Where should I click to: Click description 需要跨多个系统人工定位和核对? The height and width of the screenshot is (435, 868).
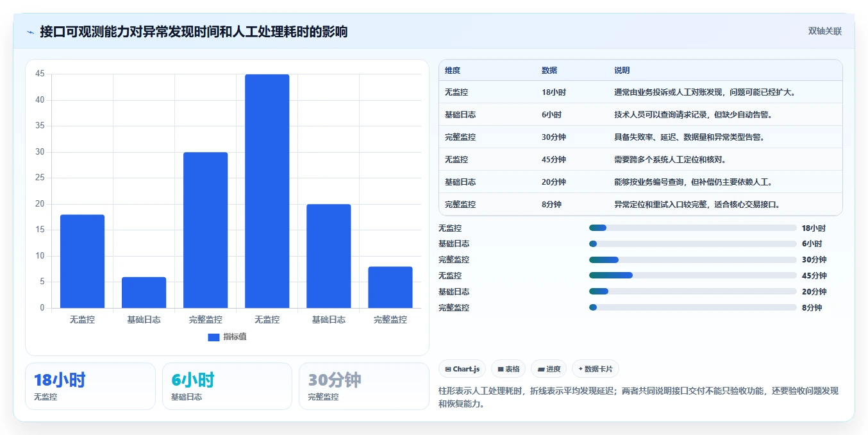pos(669,160)
